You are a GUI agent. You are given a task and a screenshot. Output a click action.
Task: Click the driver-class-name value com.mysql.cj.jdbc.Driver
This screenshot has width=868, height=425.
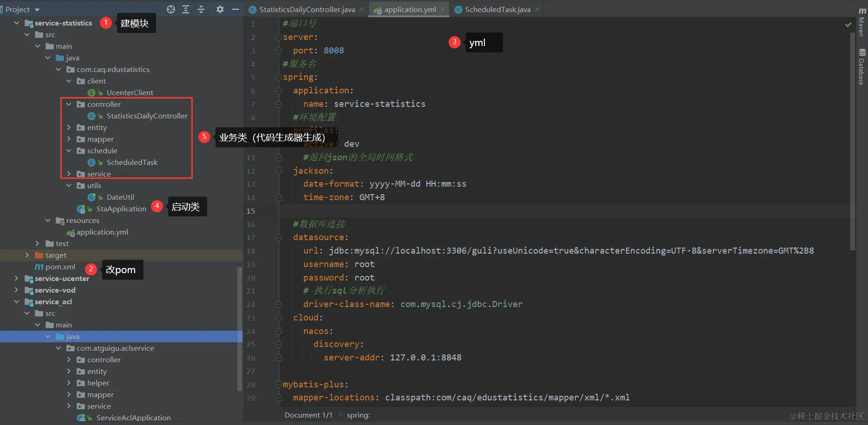[x=461, y=304]
